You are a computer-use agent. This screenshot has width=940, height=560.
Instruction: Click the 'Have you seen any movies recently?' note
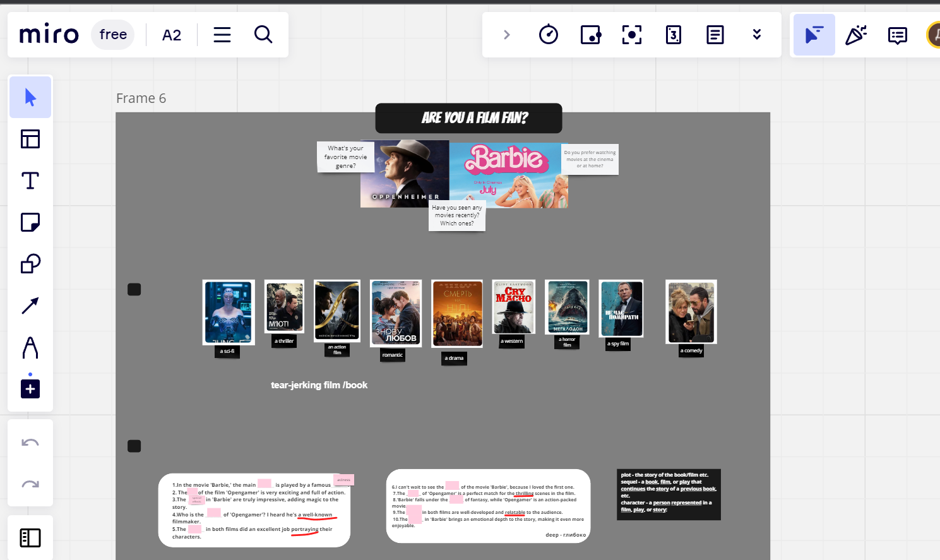point(457,215)
